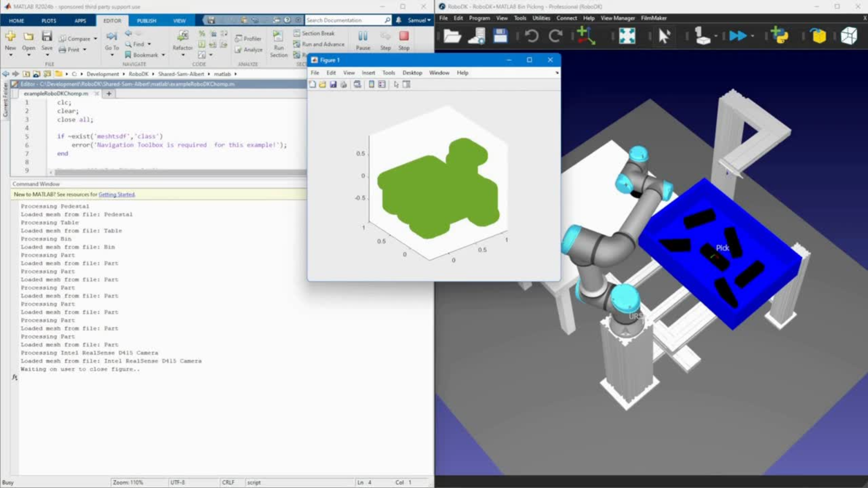Click the fast simulation double-arrow icon

click(737, 36)
